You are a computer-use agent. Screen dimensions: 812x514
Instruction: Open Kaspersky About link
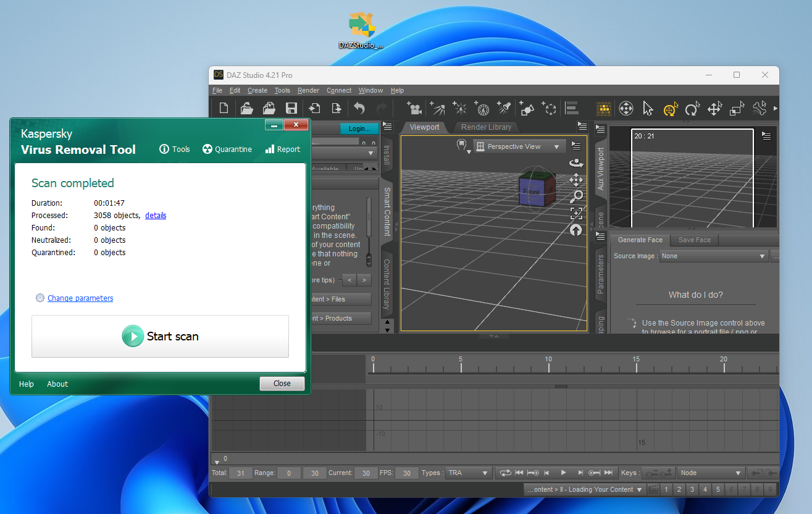[x=57, y=384]
